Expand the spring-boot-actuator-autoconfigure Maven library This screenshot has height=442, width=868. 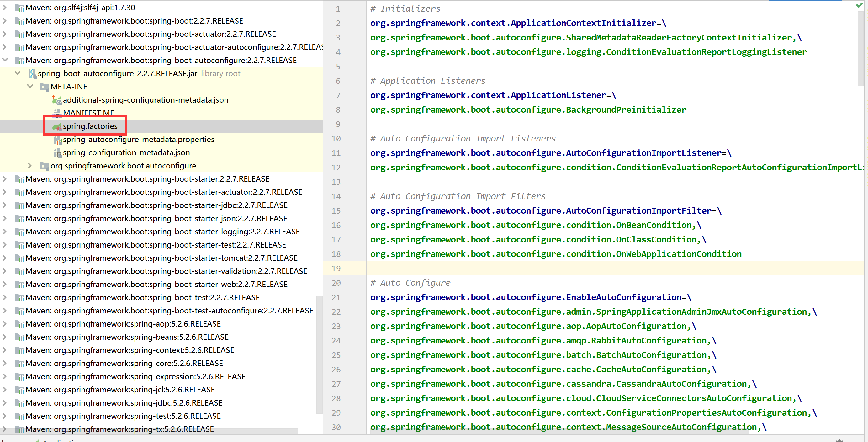pos(5,47)
